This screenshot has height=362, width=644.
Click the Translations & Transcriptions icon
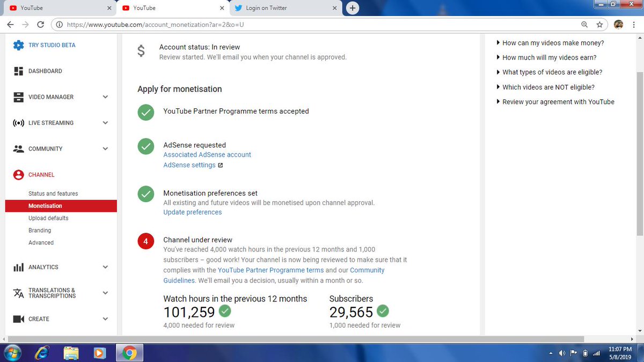(19, 293)
